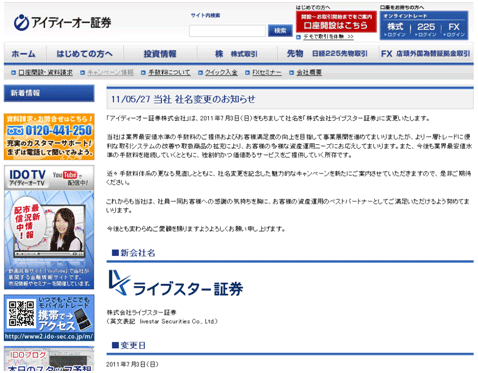Screen dimensions: 478x373
Task: Open the IDO TV YouTube banner
Action: pos(49,227)
